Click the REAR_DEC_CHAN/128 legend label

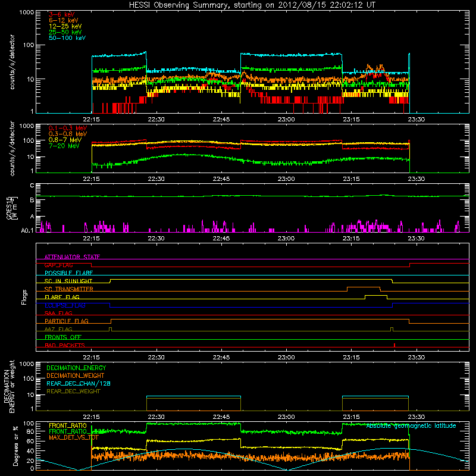(x=79, y=384)
